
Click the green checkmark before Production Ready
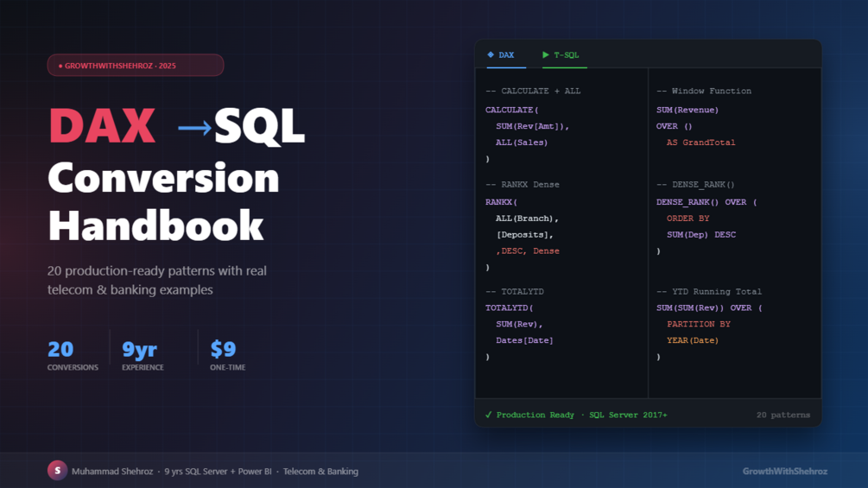(x=488, y=415)
